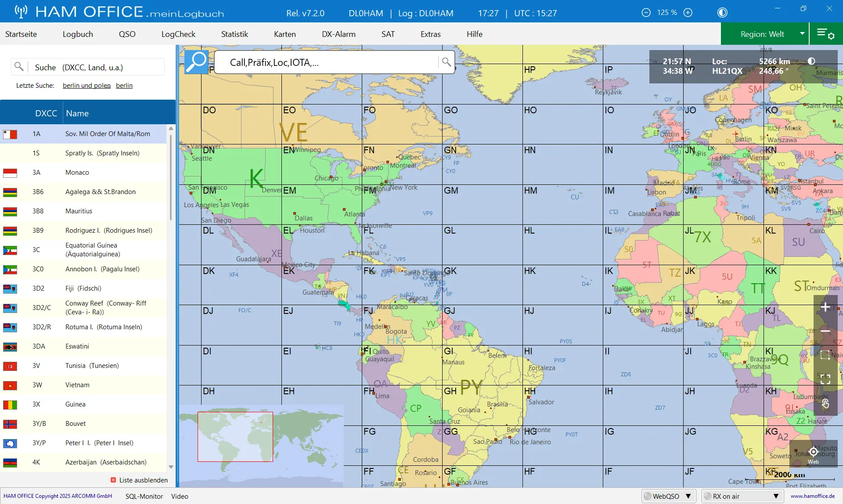Click the flag icon for Guinea
This screenshot has width=843, height=504.
click(x=10, y=404)
